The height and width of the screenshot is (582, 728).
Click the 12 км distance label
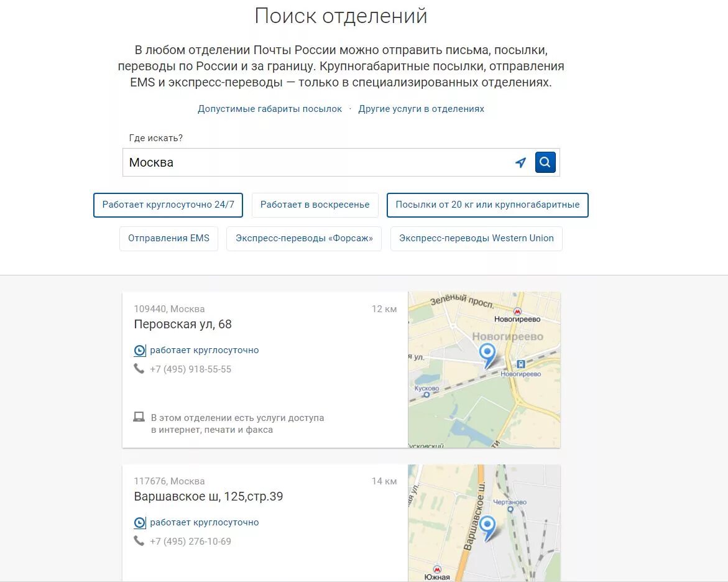tap(384, 309)
